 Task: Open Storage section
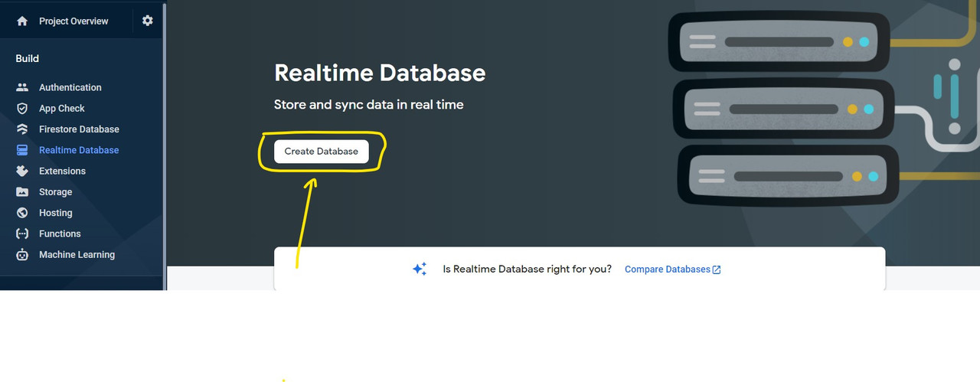(55, 192)
